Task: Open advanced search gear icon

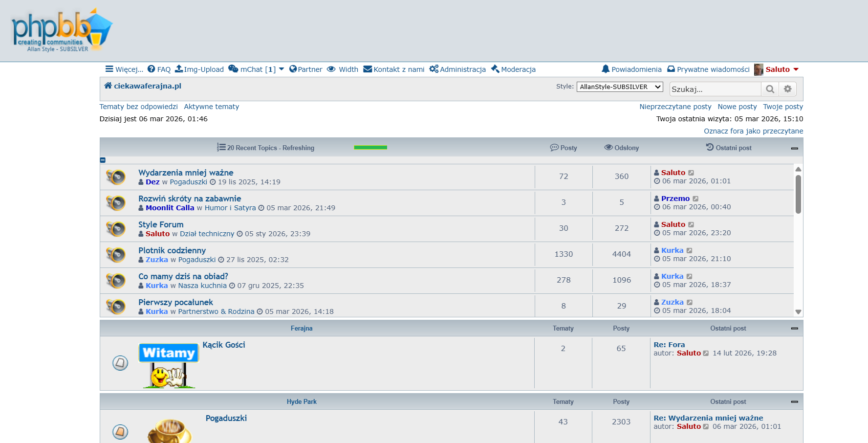Action: click(x=787, y=89)
